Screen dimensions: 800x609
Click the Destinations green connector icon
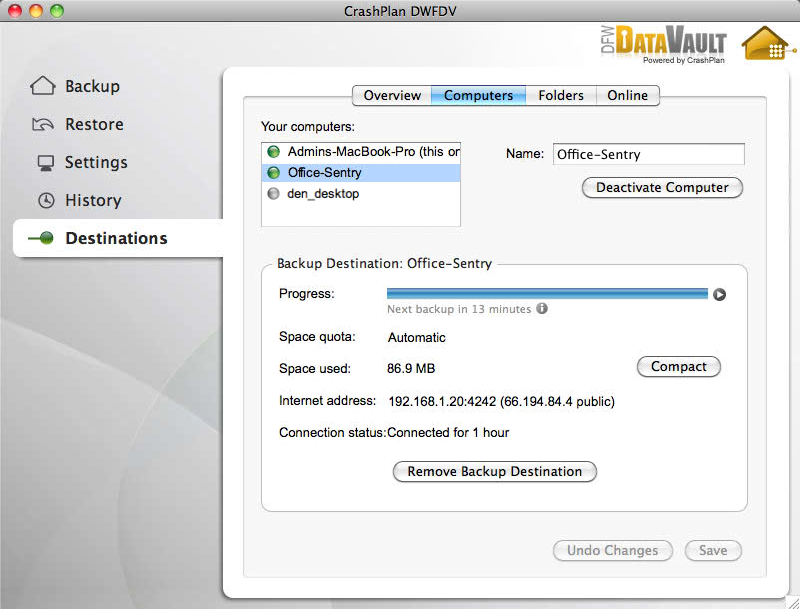pyautogui.click(x=41, y=238)
